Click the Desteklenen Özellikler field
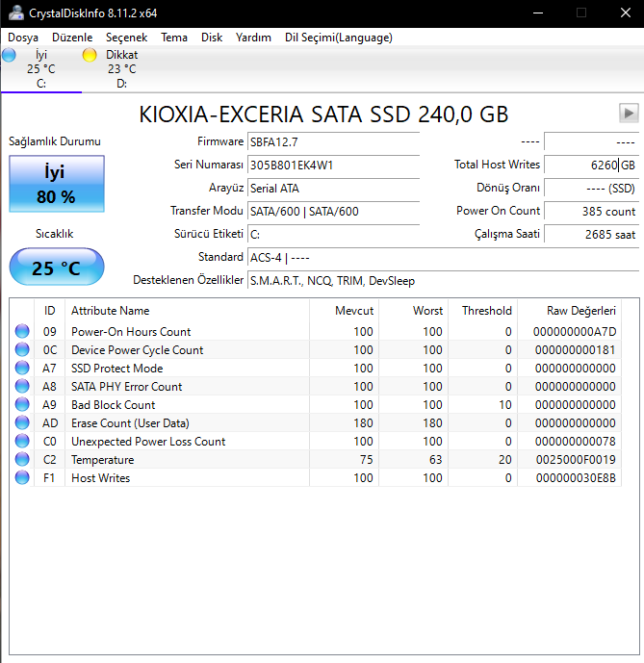The height and width of the screenshot is (663, 644). click(x=443, y=281)
